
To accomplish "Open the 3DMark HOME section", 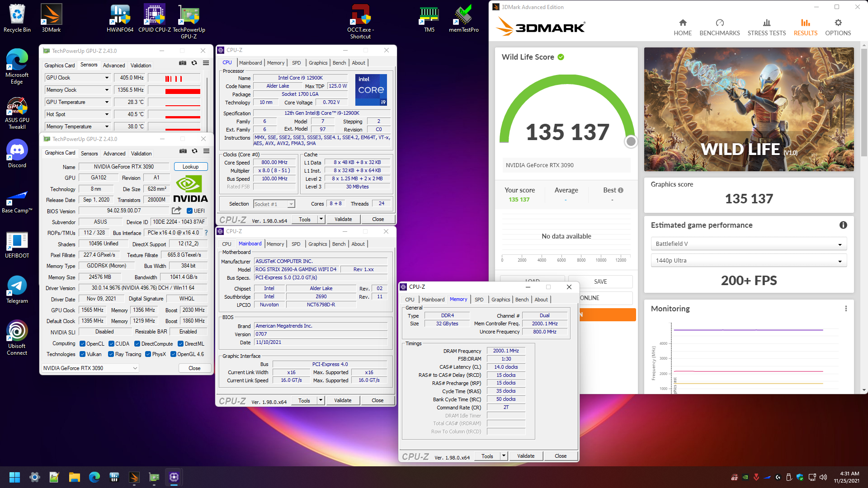I will [x=683, y=28].
